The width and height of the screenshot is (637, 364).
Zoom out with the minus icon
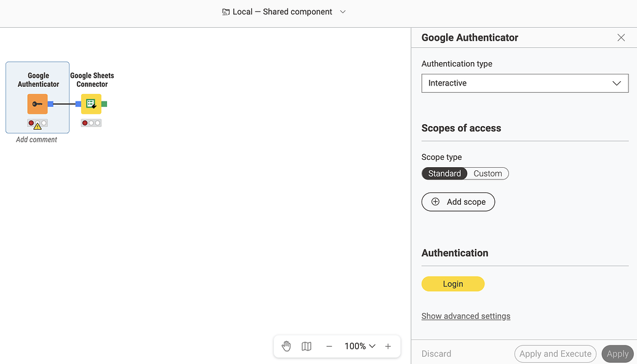(x=329, y=346)
